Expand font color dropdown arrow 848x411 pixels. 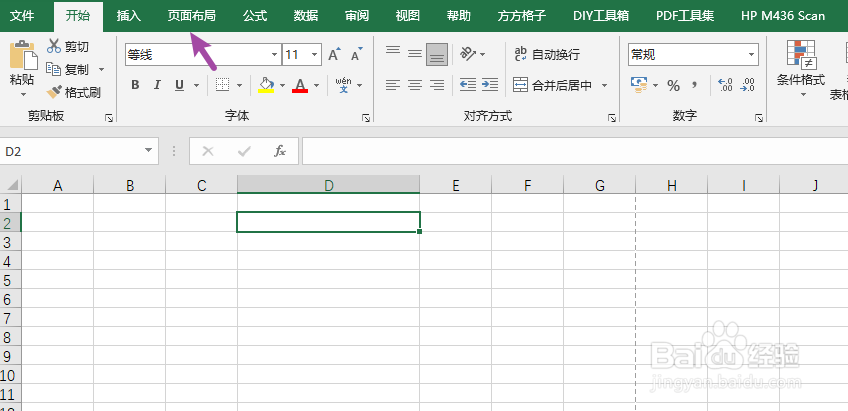tap(316, 85)
